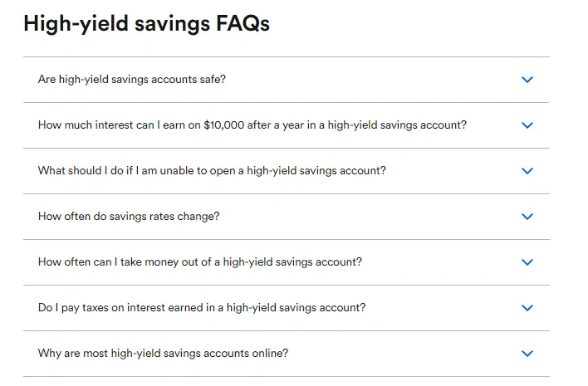Expand "What should I do if I am unable" question

tap(212, 171)
